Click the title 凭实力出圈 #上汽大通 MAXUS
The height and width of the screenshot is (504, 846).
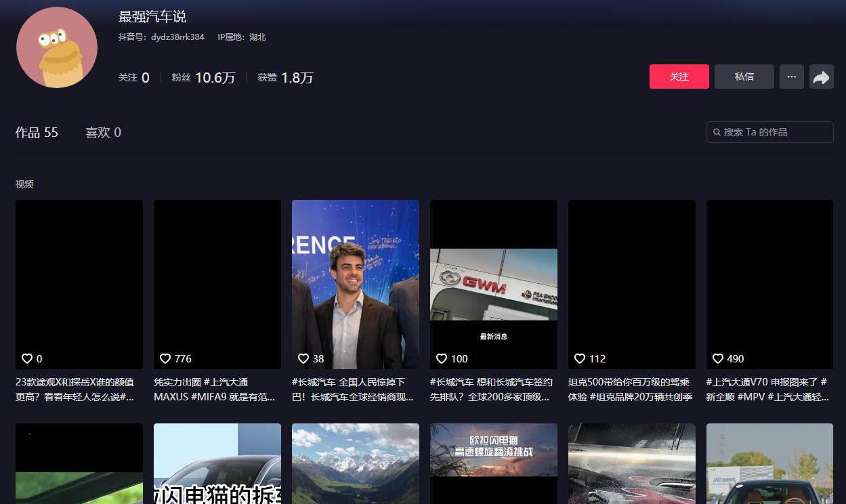215,390
